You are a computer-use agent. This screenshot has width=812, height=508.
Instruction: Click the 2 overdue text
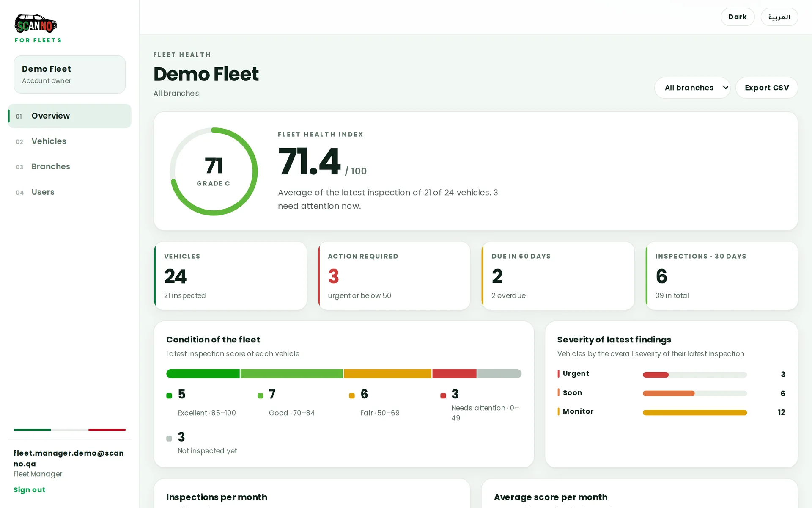pyautogui.click(x=509, y=295)
